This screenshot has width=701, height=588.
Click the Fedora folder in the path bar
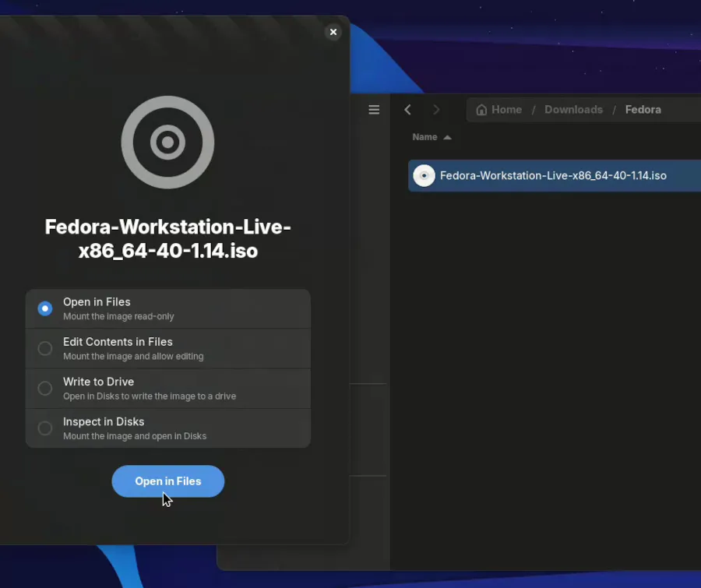pyautogui.click(x=643, y=110)
